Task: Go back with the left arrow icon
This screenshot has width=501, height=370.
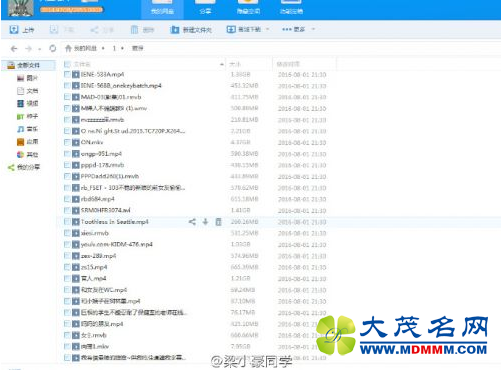Action: [x=14, y=49]
